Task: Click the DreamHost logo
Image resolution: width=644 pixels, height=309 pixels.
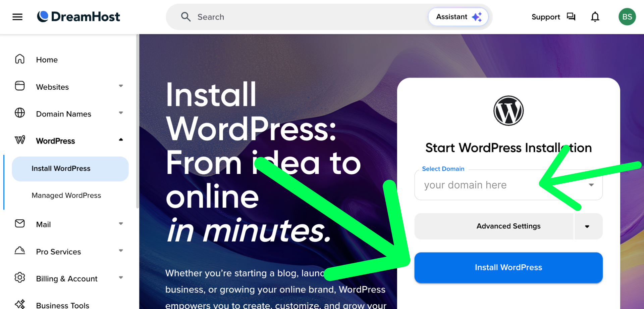Action: point(78,16)
